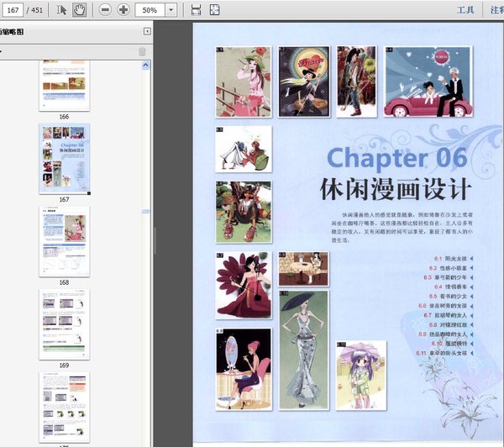504x447 pixels.
Task: Click illustration 6.2 singer with heart
Action: 304,82
